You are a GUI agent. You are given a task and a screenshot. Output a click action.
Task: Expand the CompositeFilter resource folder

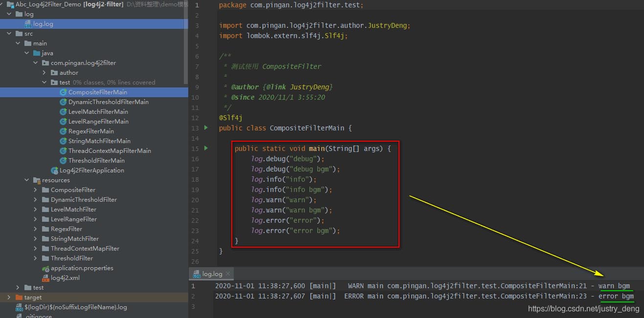pyautogui.click(x=36, y=190)
